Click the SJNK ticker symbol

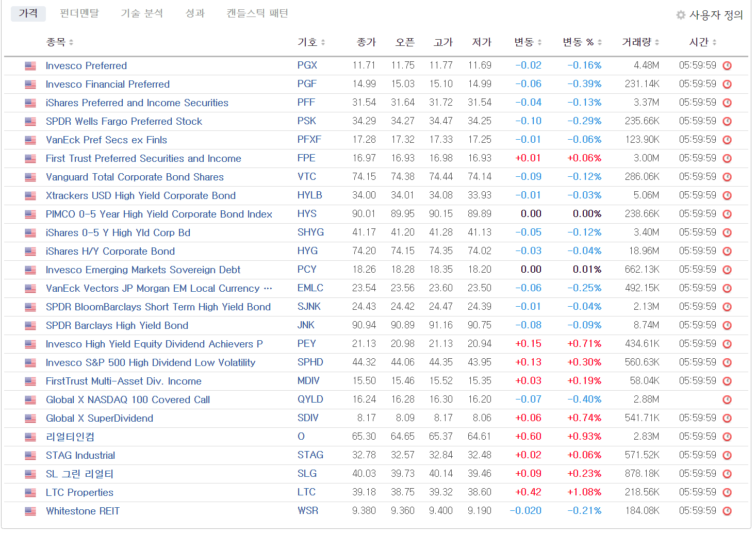pos(309,307)
